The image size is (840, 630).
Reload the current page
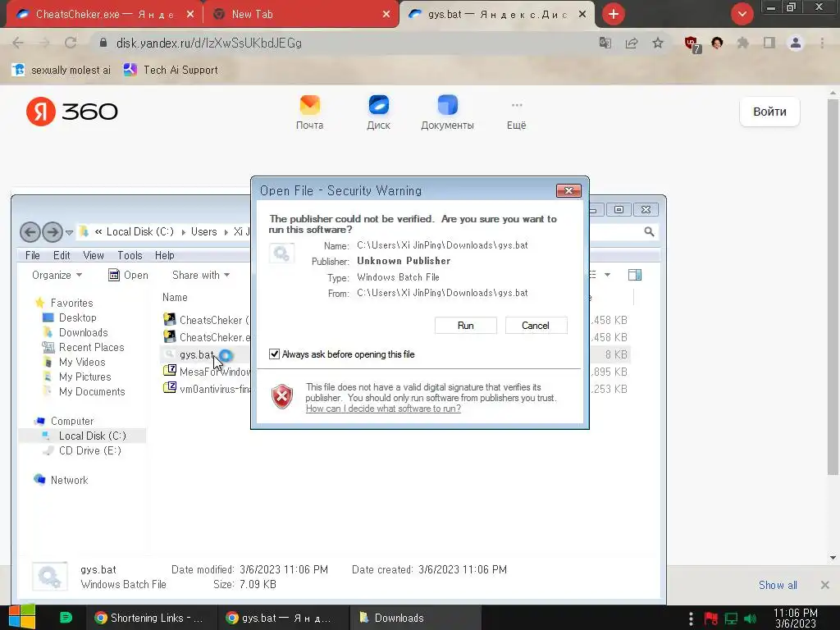[71, 43]
